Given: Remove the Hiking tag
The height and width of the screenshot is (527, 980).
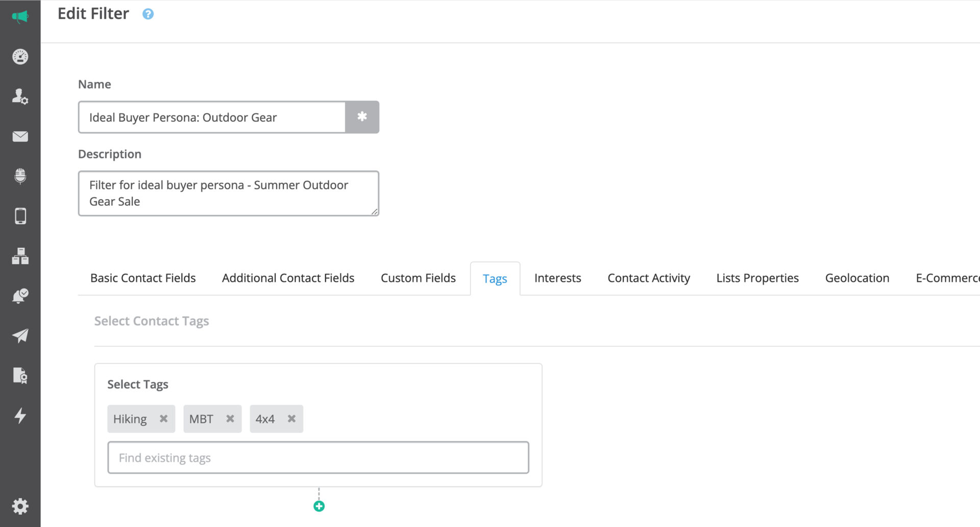Looking at the screenshot, I should pos(164,418).
